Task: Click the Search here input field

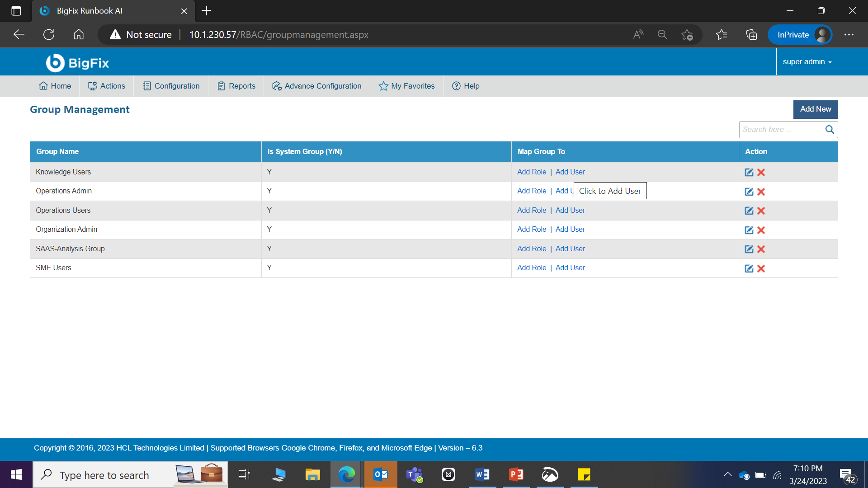Action: point(781,130)
